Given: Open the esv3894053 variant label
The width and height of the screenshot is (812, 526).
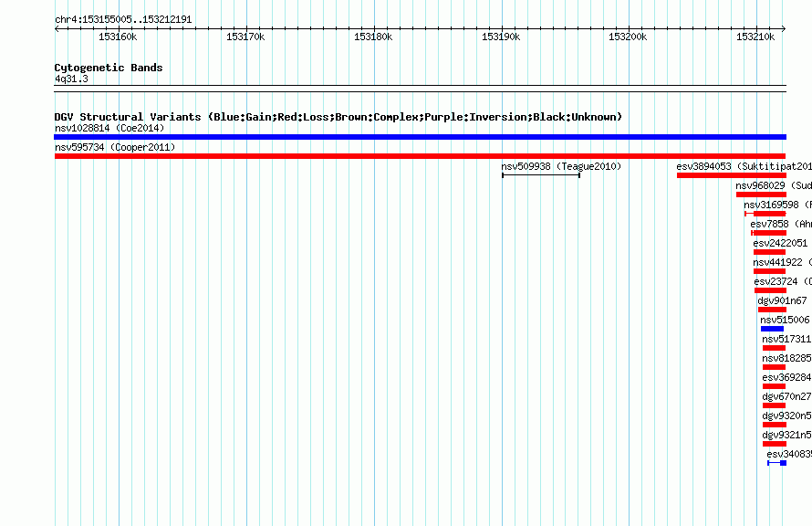Looking at the screenshot, I should point(744,166).
